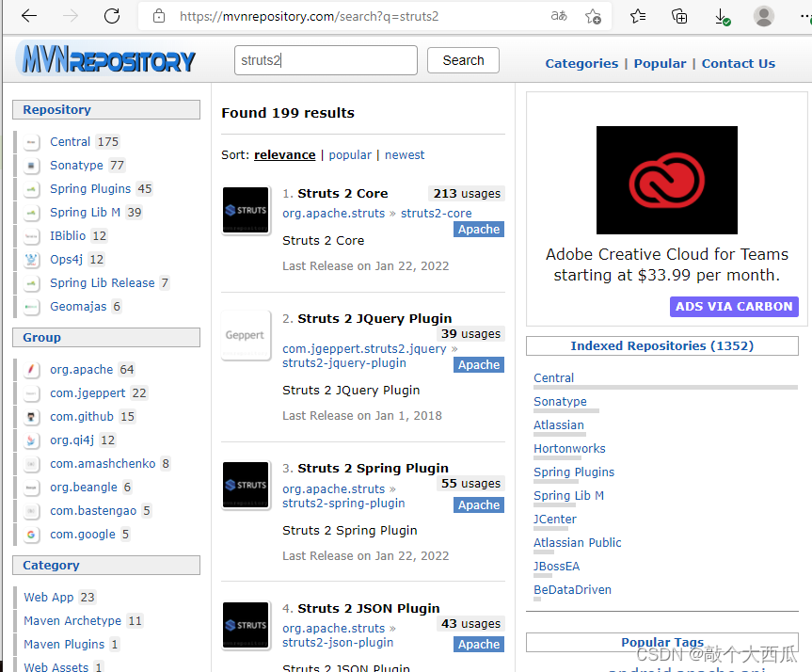Image resolution: width=812 pixels, height=672 pixels.
Task: Sort results by relevance
Action: (285, 155)
